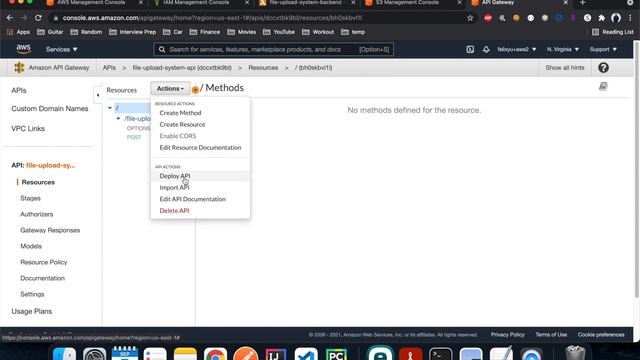Select the POST method in resource tree
The height and width of the screenshot is (360, 640).
[134, 137]
